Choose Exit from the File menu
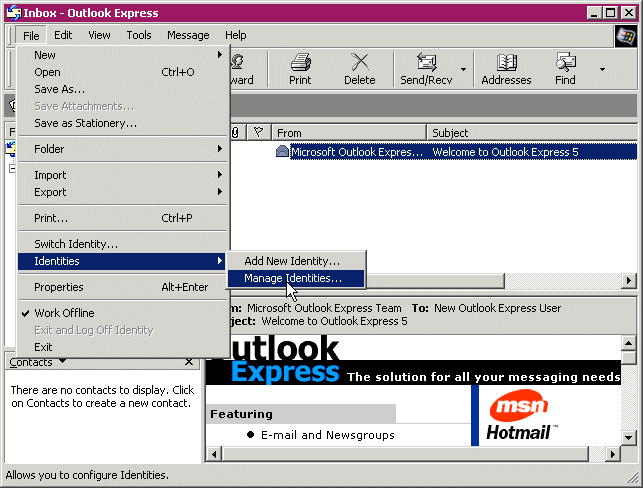 pyautogui.click(x=122, y=347)
